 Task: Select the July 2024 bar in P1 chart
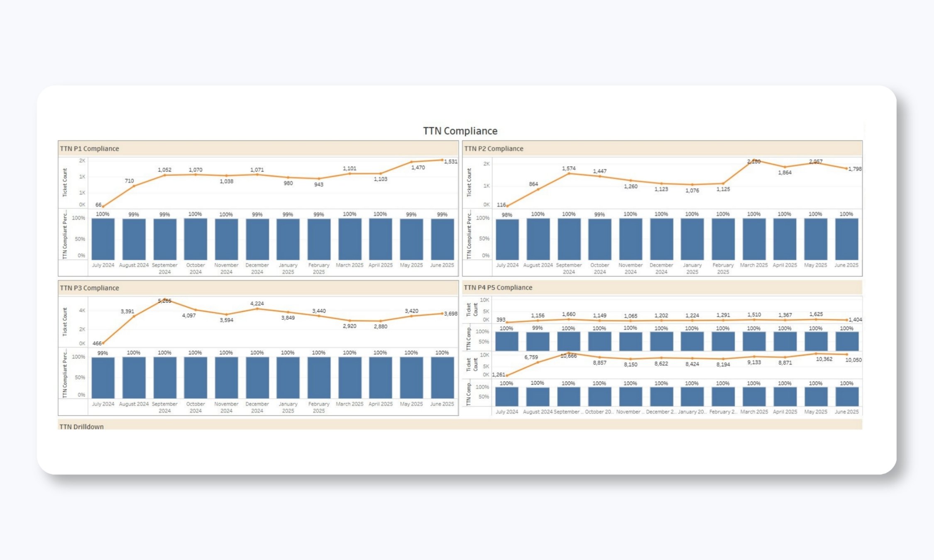click(x=103, y=239)
